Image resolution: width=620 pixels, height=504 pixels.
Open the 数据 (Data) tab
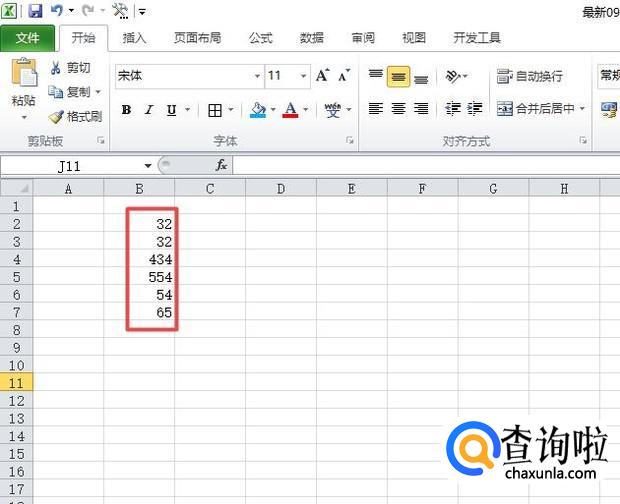312,38
